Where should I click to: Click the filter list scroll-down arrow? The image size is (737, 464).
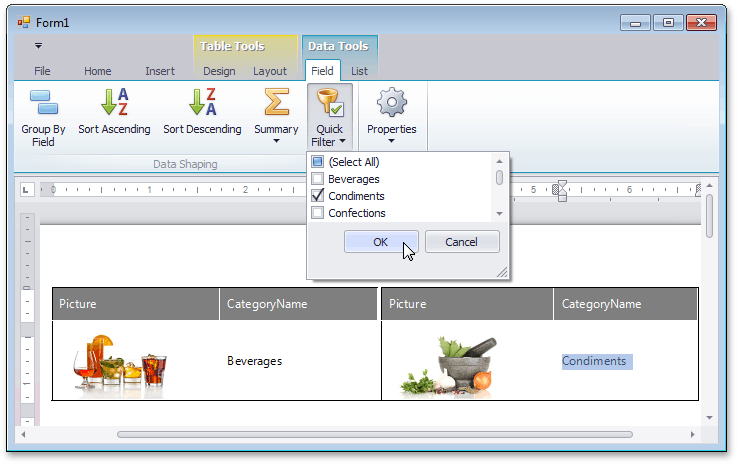[499, 213]
